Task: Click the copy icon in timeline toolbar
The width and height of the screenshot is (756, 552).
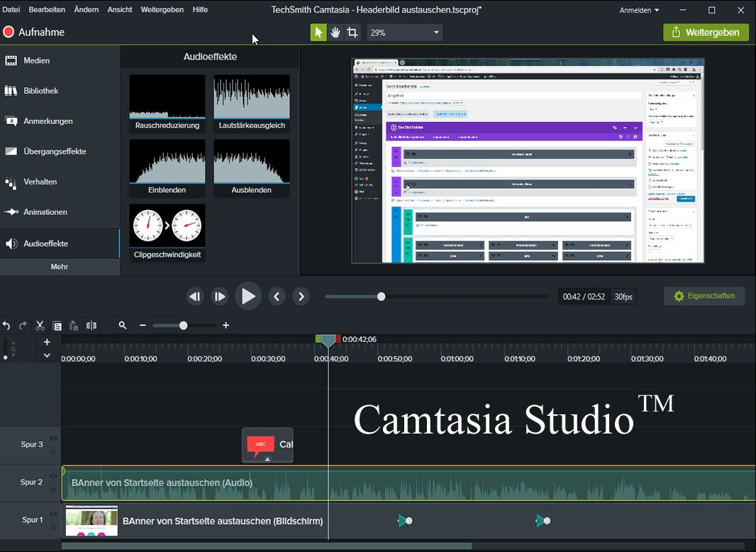Action: [57, 326]
